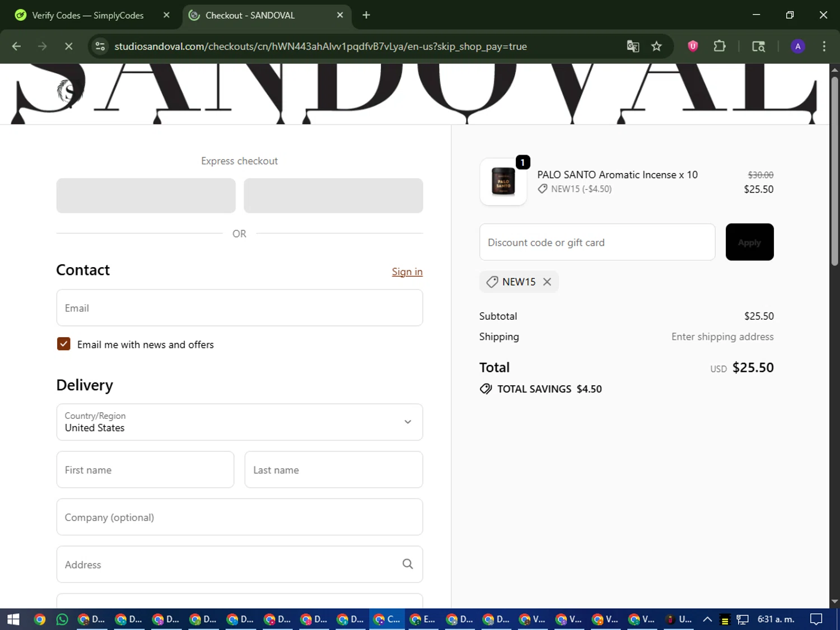This screenshot has height=630, width=840.
Task: Open Chrome's three-dot menu
Action: point(824,46)
